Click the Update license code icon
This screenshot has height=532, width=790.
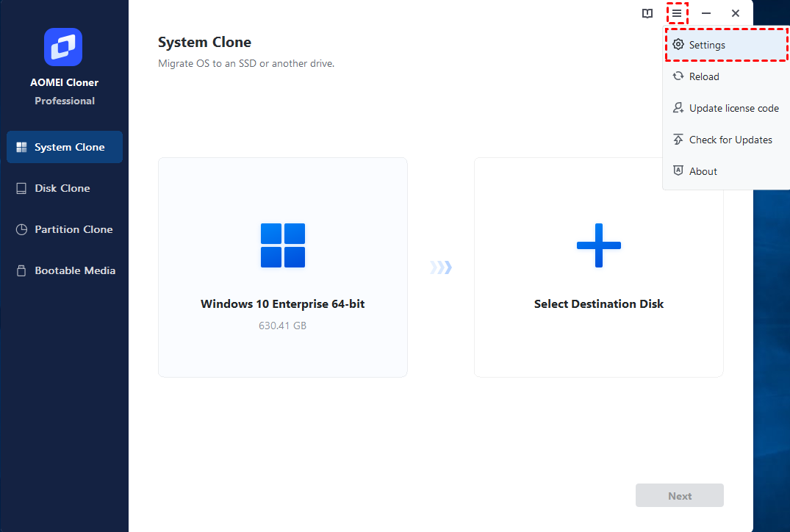[678, 108]
